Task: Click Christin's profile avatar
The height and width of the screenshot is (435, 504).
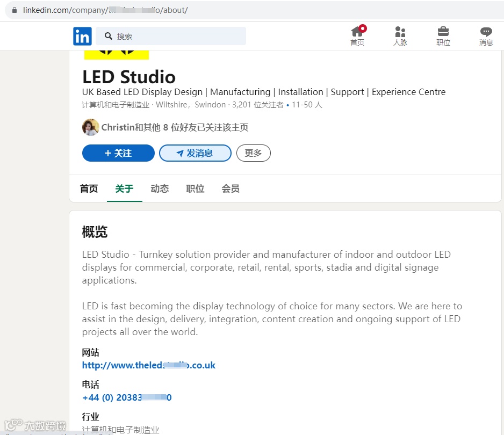Action: pyautogui.click(x=90, y=127)
